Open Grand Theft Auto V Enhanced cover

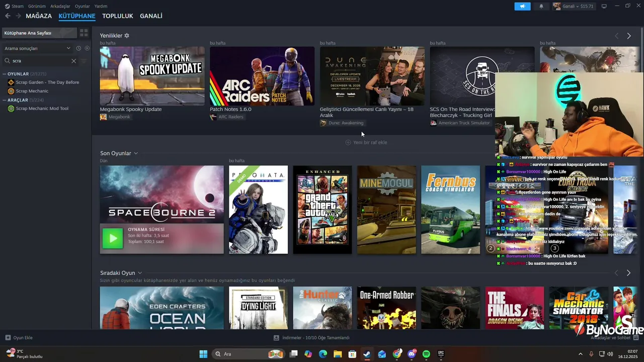pos(323,210)
